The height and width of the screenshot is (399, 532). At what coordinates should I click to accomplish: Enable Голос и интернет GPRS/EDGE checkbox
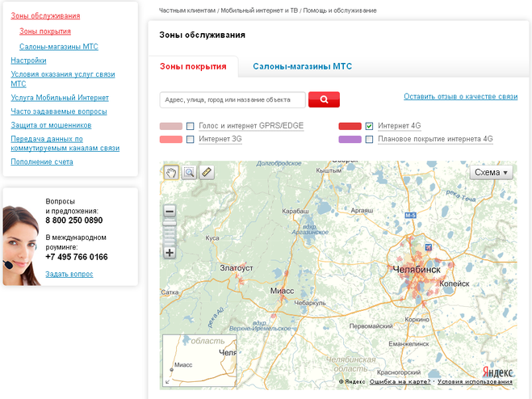point(191,126)
